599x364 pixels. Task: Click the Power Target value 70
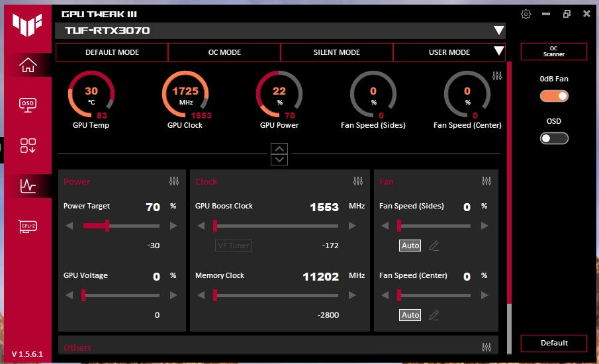pos(153,207)
